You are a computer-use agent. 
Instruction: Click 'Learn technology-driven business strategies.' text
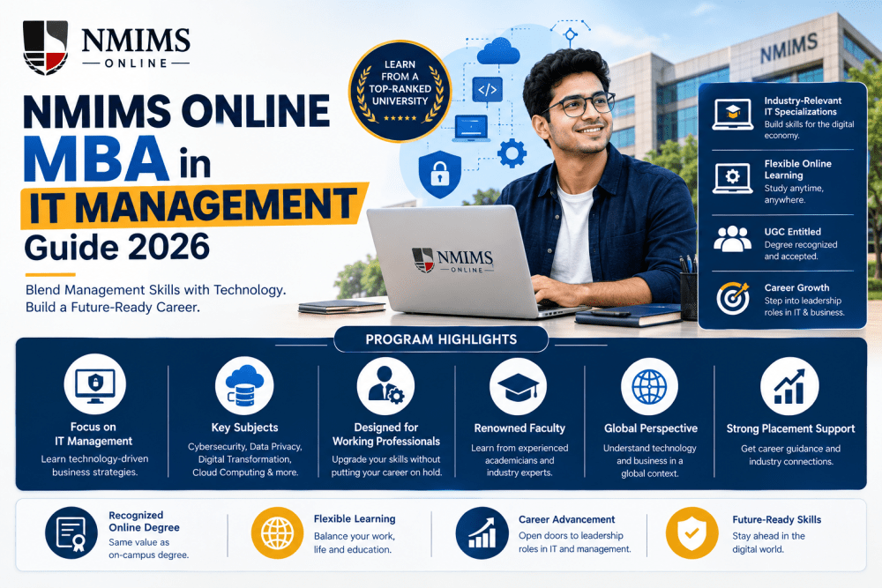click(94, 465)
